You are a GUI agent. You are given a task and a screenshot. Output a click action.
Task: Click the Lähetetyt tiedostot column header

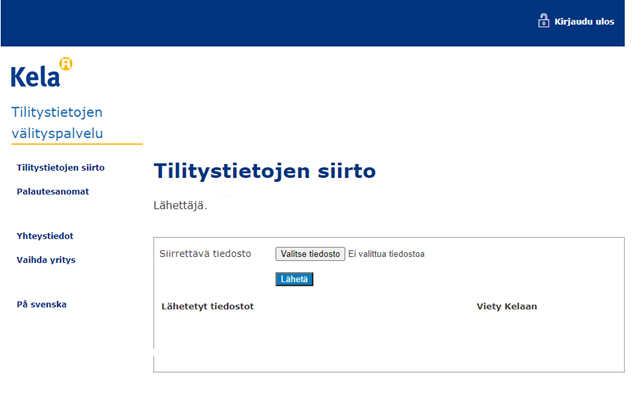[x=208, y=307]
